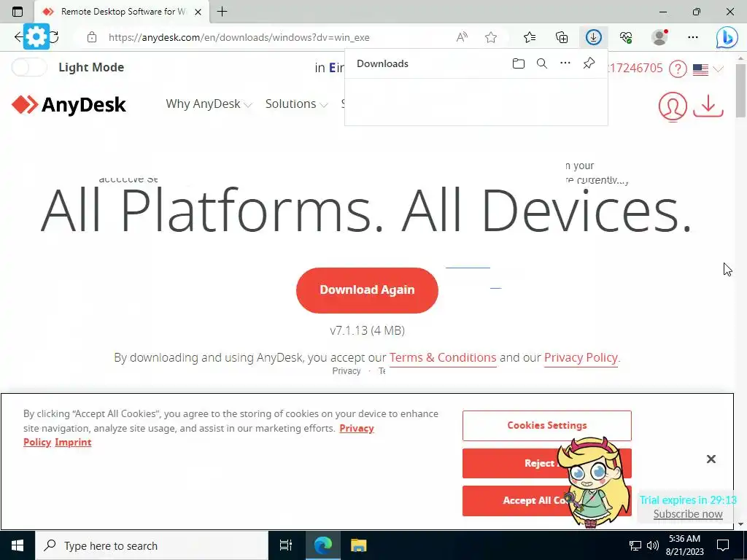
Task: Open Edge Settings and more menu
Action: (693, 37)
